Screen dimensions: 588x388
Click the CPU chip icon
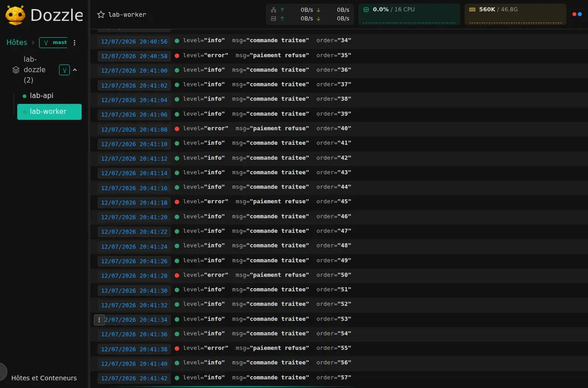[367, 9]
